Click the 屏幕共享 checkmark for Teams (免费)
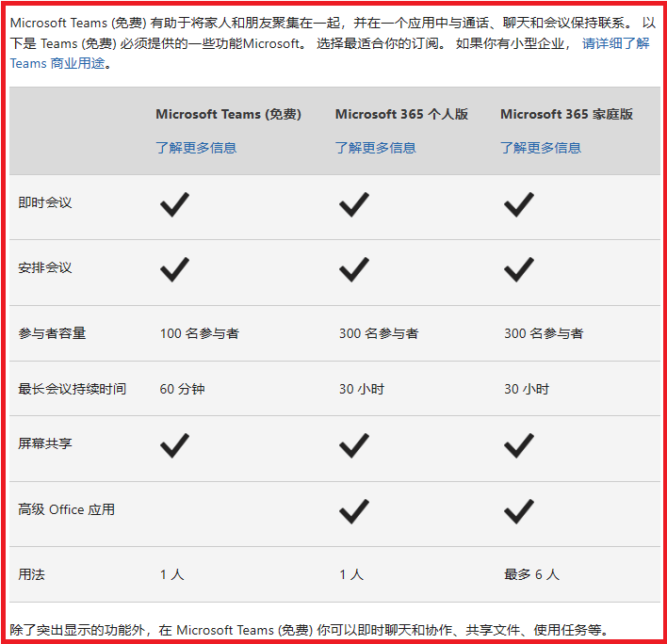 [175, 445]
